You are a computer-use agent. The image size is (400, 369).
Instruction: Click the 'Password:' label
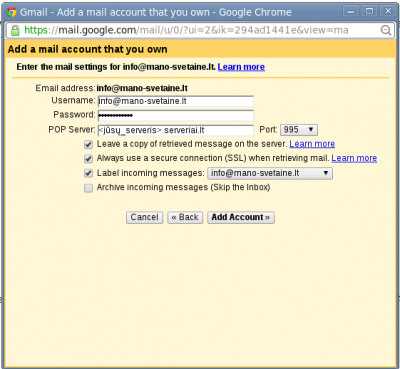(74, 115)
